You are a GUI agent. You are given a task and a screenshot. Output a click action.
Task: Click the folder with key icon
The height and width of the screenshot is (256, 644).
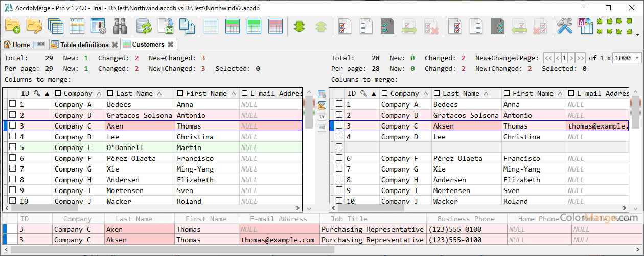click(34, 26)
